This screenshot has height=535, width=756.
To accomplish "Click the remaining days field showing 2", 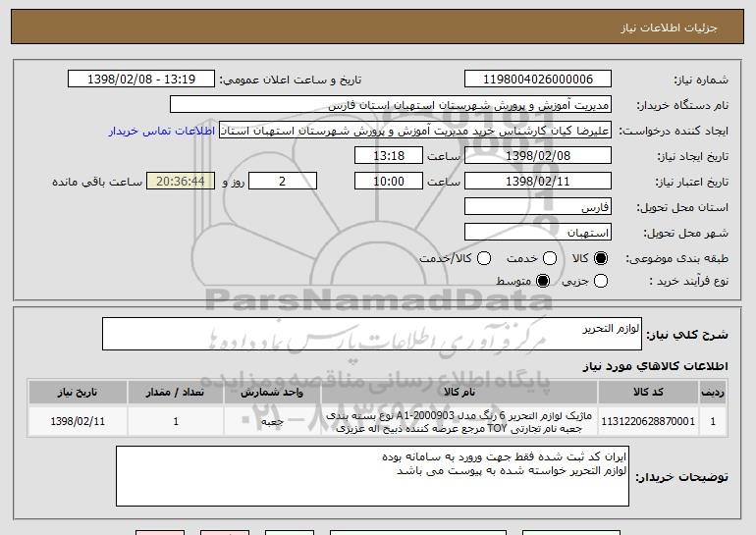I will click(x=283, y=182).
